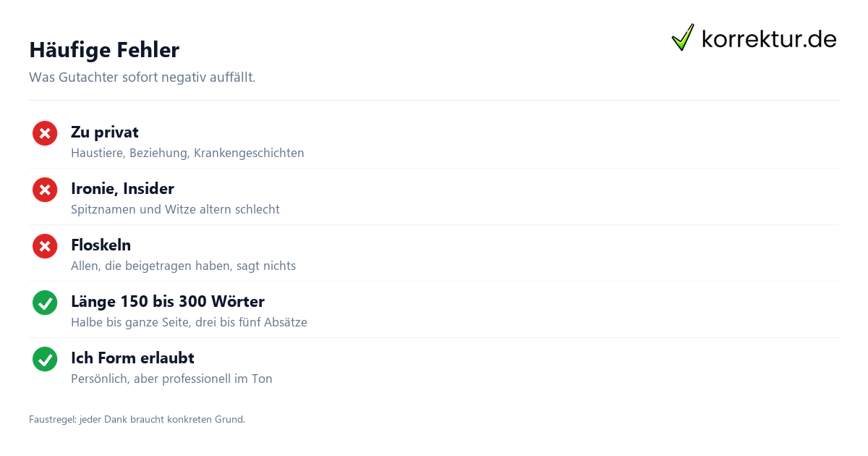The height and width of the screenshot is (456, 868).
Task: Click the red X icon beside Ironie, Insider
Action: point(45,190)
